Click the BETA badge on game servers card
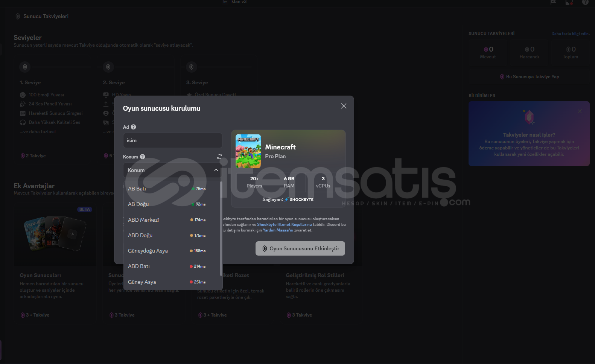Image resolution: width=595 pixels, height=364 pixels. 85,209
